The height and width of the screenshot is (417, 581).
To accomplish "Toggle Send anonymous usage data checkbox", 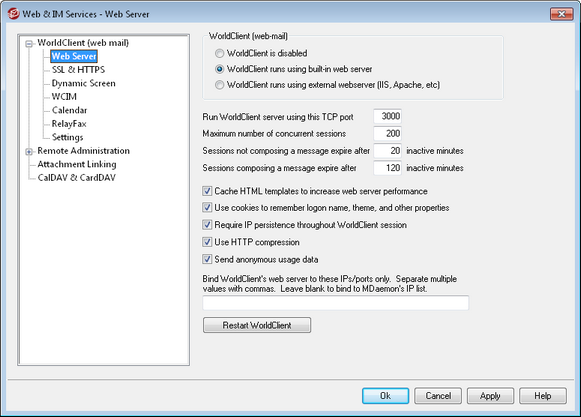I will click(207, 259).
